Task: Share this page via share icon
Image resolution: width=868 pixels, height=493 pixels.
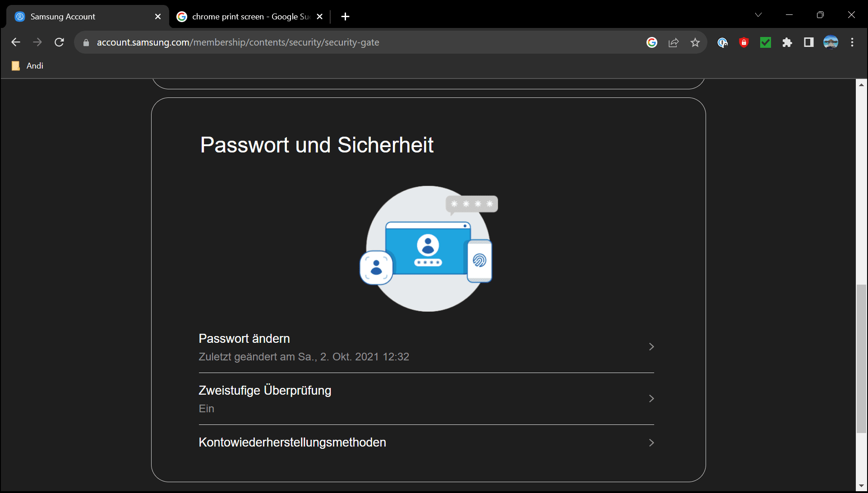Action: point(674,42)
